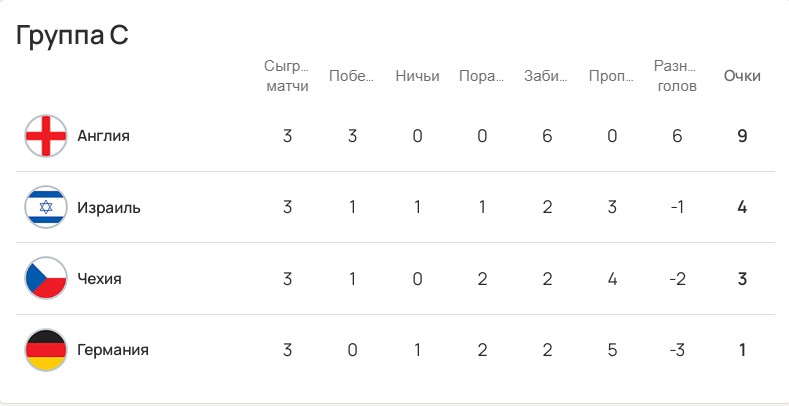The height and width of the screenshot is (406, 789).
Task: Click England's 9 points value
Action: point(742,136)
